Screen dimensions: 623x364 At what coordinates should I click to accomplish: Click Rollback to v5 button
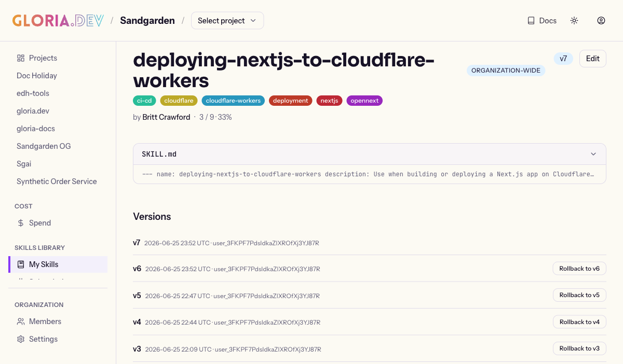579,295
